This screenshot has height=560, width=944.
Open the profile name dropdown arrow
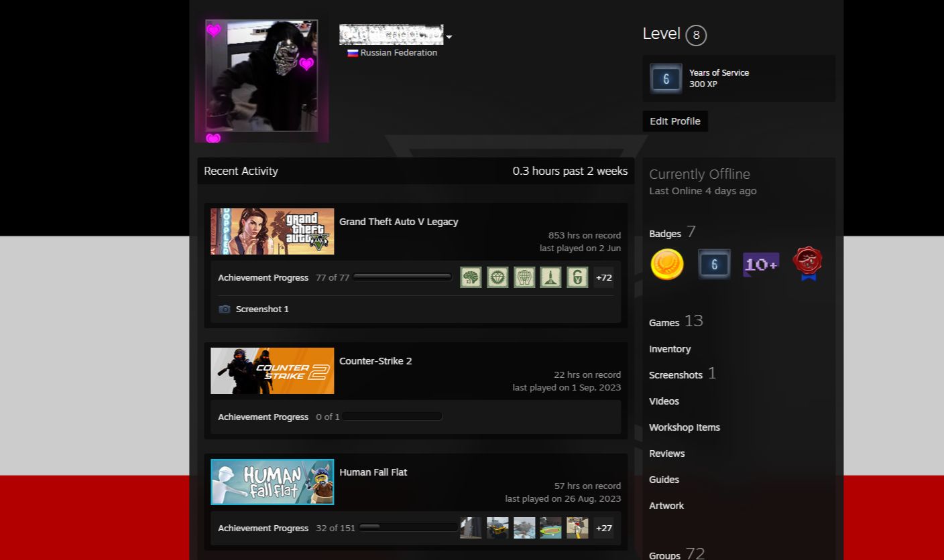tap(449, 37)
